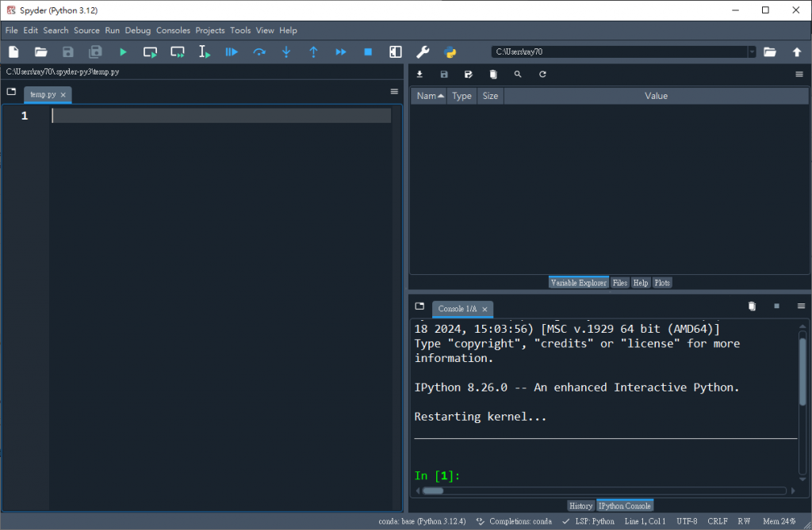Click the green Run file button
Image resolution: width=812 pixels, height=530 pixels.
point(123,52)
